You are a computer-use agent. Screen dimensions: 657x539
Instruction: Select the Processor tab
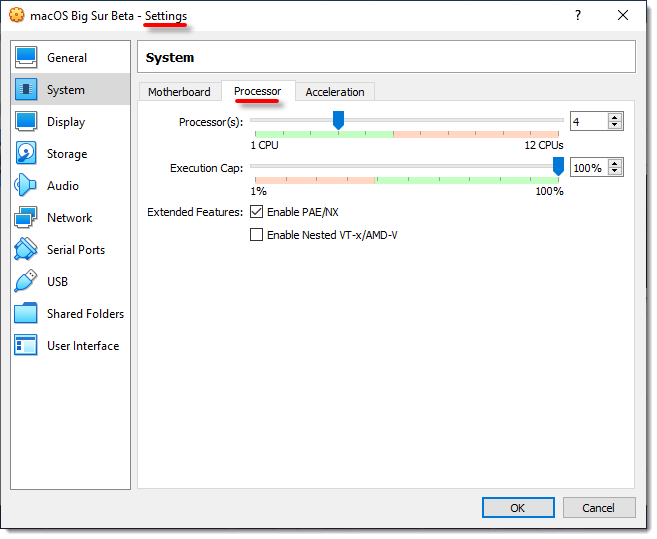258,91
